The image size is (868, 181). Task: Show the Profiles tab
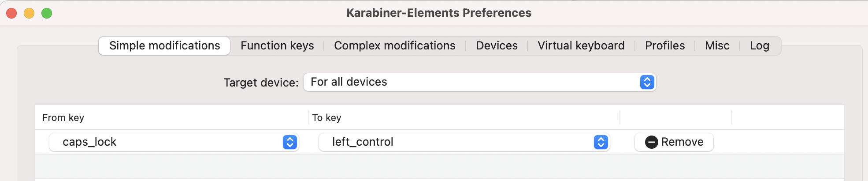point(665,46)
